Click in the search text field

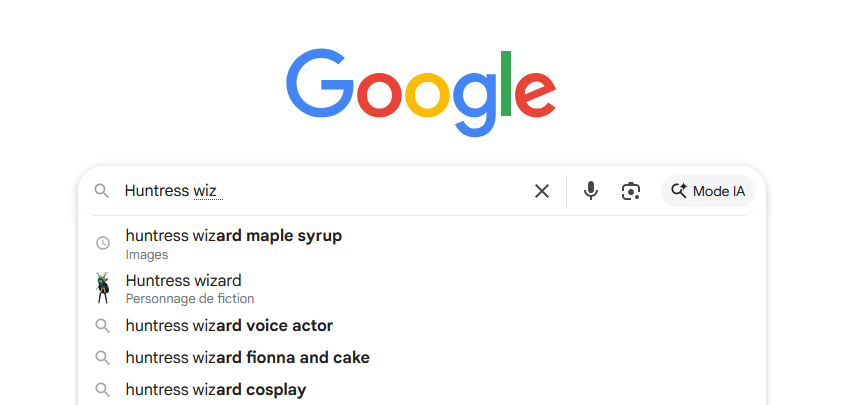370,191
